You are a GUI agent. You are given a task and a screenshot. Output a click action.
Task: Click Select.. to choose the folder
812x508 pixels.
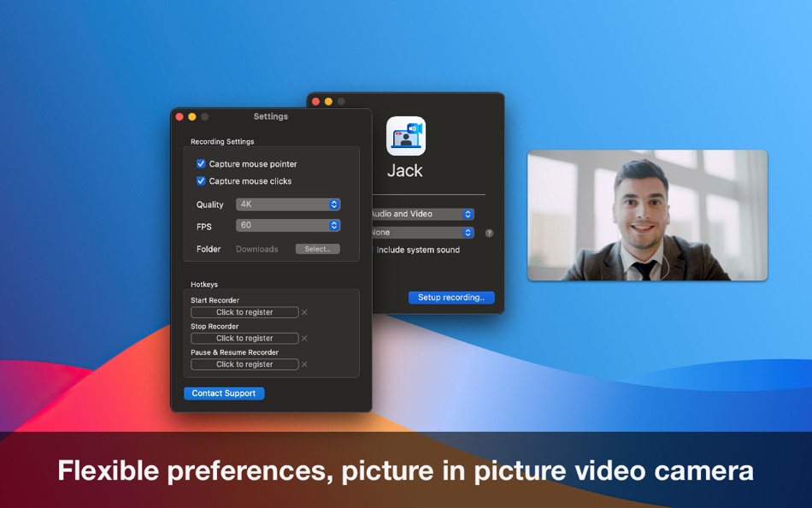click(317, 249)
